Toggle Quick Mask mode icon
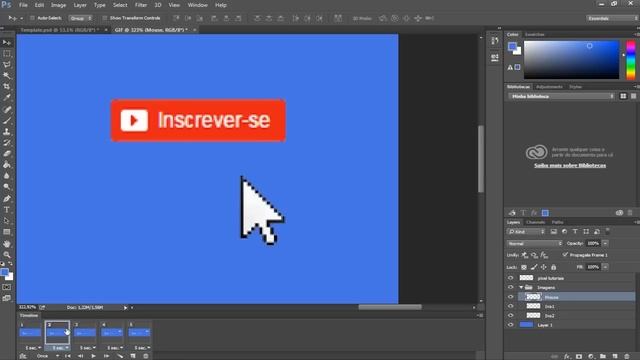The width and height of the screenshot is (640, 360). [7, 287]
